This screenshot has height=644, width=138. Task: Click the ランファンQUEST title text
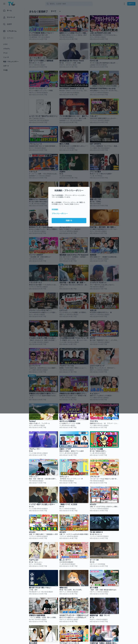point(36,255)
